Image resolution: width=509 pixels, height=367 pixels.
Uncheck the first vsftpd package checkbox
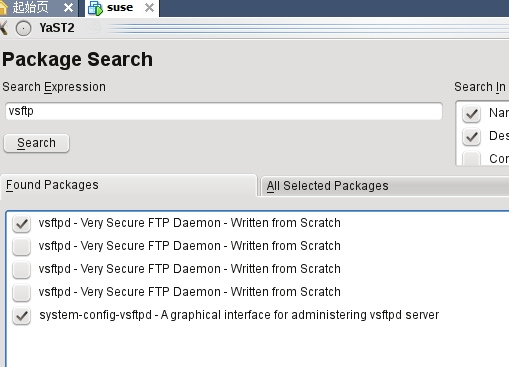[x=22, y=224]
